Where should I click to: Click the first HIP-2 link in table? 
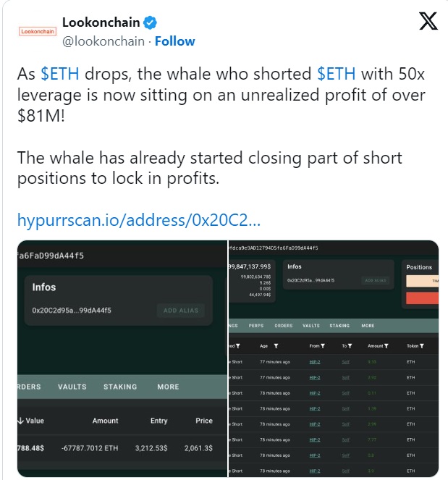point(315,362)
